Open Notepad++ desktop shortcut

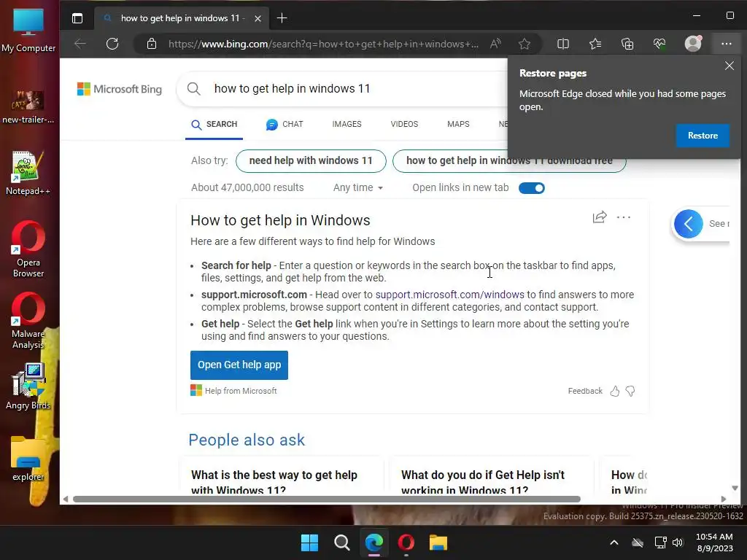click(28, 174)
